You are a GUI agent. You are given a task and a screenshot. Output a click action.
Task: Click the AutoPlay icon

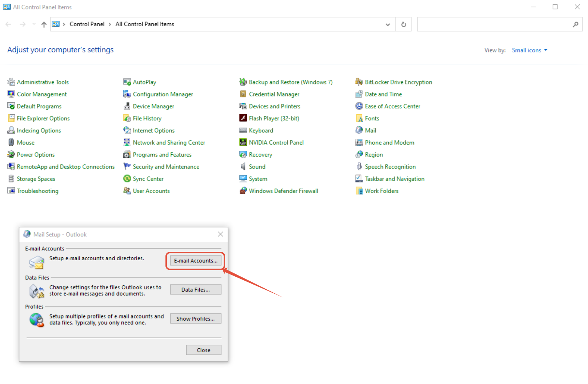(127, 82)
